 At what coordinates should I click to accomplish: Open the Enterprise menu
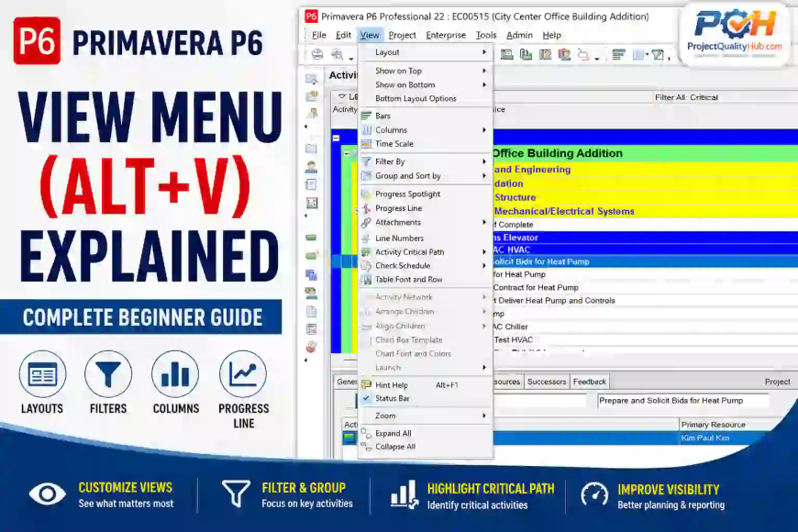tap(446, 35)
